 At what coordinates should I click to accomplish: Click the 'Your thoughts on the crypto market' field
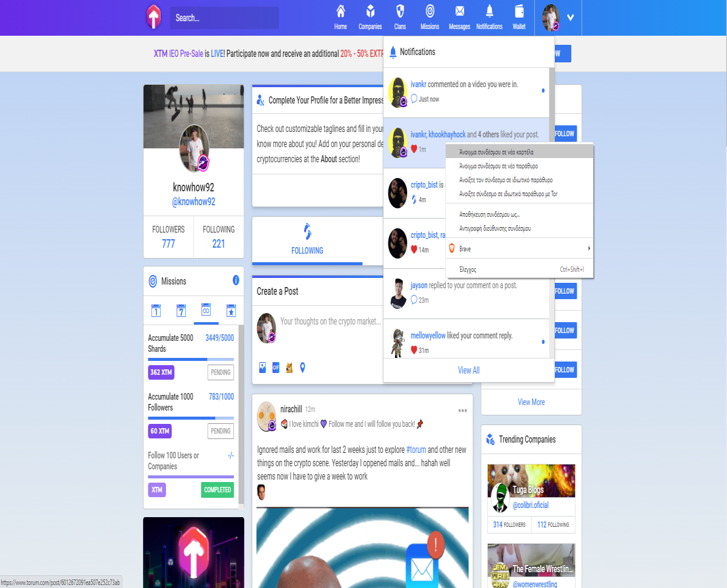click(x=330, y=322)
